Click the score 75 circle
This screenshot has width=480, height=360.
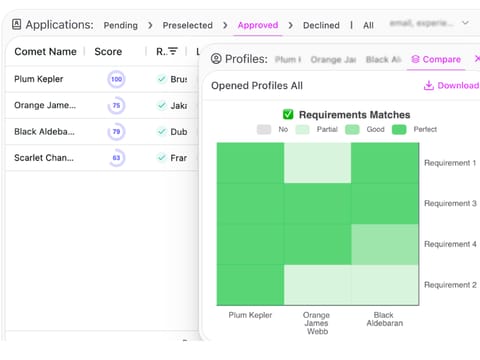[x=116, y=105]
